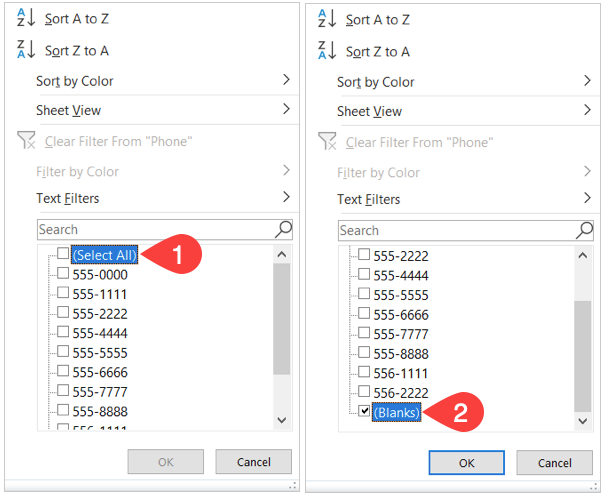610x496 pixels.
Task: Check the (Select All) checkbox
Action: tap(63, 254)
